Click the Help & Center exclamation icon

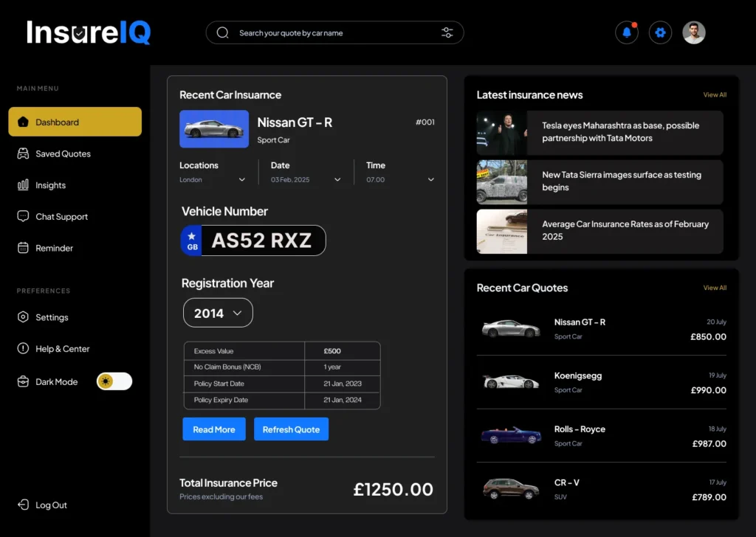23,348
